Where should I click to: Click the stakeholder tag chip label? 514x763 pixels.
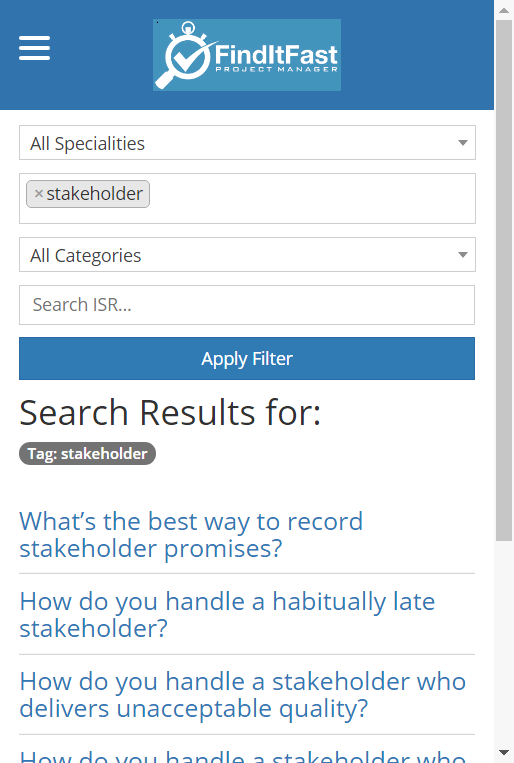[94, 194]
